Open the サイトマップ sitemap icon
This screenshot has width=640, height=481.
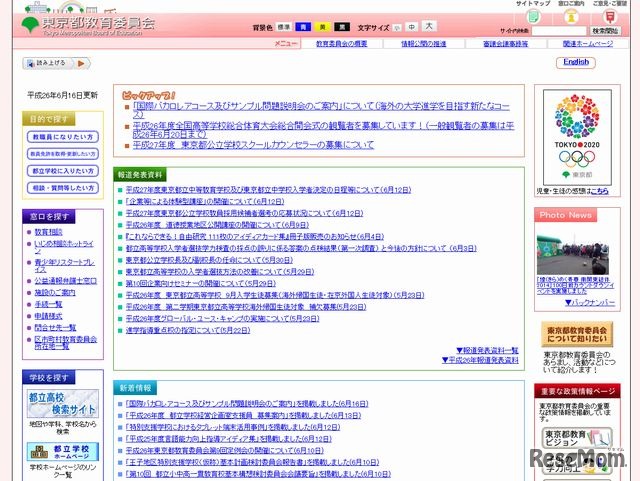(533, 17)
